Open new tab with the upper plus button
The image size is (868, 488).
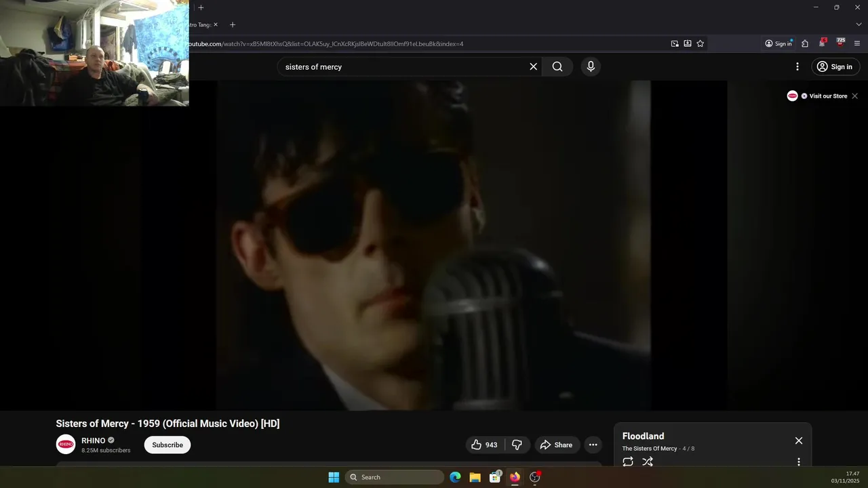tap(201, 7)
